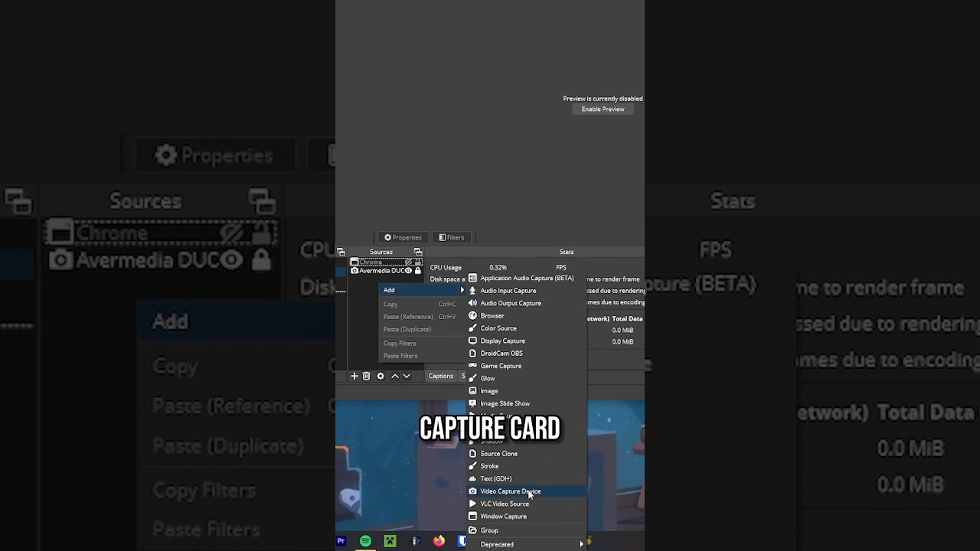Add a Source Clone
The height and width of the screenshot is (551, 980).
pos(527,454)
